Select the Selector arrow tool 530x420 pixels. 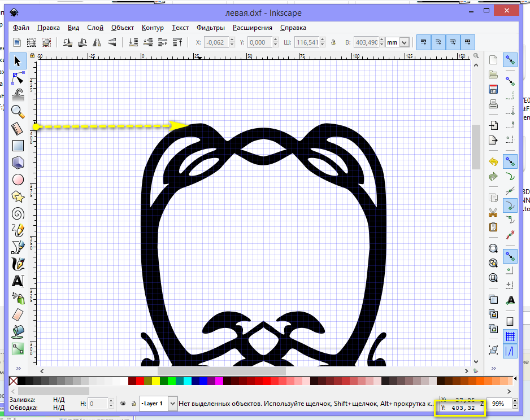pos(18,62)
